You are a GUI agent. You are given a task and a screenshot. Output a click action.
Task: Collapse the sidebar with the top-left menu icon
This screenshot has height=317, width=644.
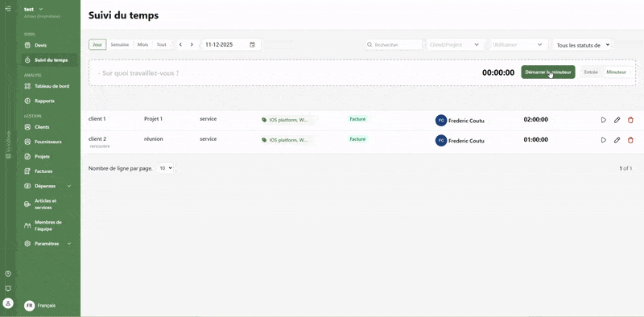[8, 9]
